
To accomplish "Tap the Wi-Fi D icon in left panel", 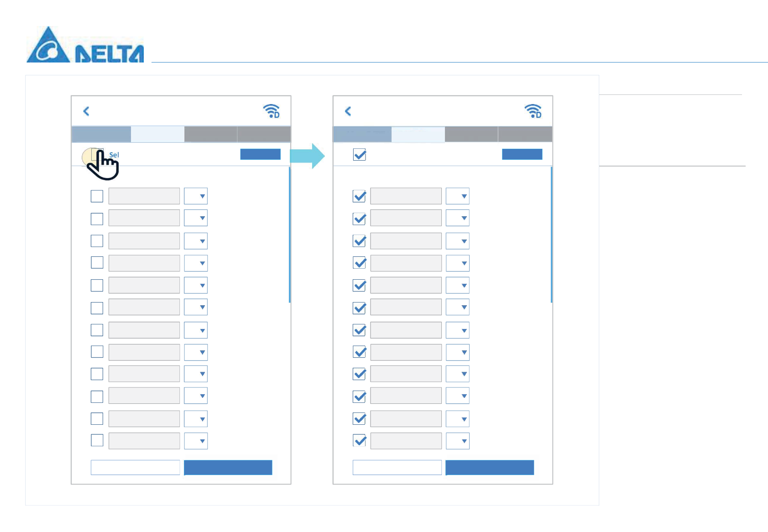I will point(272,111).
